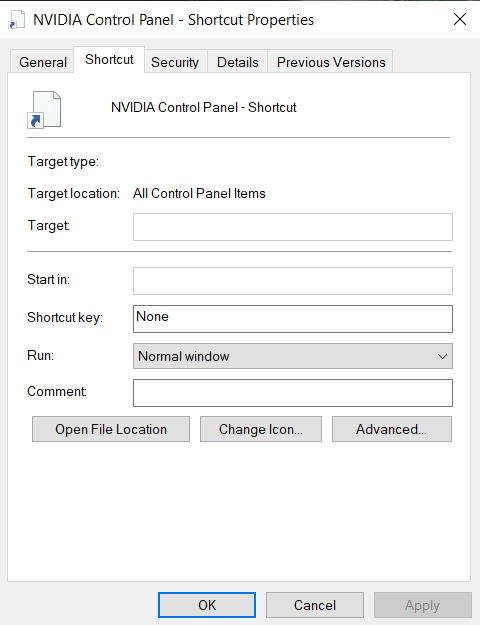The height and width of the screenshot is (625, 480).
Task: Switch to the General tab
Action: click(x=43, y=62)
